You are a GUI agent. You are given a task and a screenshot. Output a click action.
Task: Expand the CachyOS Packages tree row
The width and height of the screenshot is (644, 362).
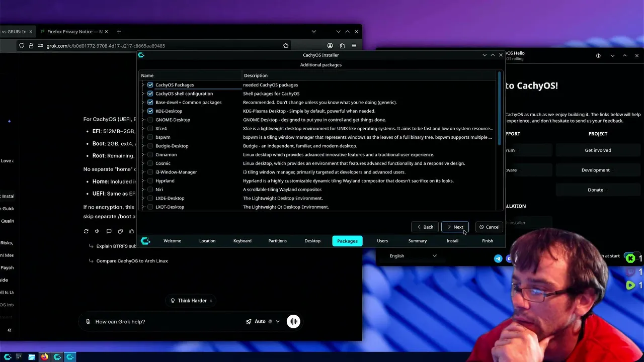143,85
